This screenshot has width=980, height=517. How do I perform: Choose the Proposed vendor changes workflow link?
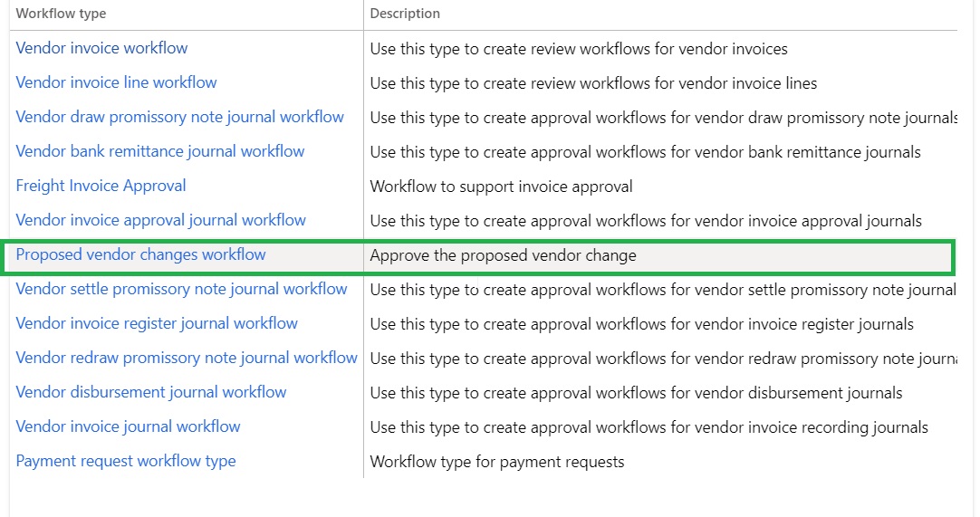pos(140,254)
